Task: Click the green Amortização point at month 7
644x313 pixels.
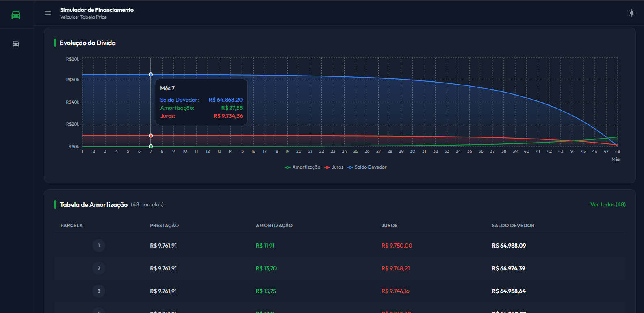Action: coord(151,146)
